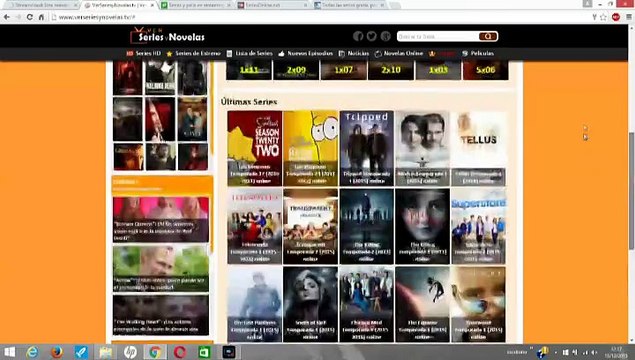Open the Nuevos Episodios menu item
The image size is (635, 360).
coord(306,53)
